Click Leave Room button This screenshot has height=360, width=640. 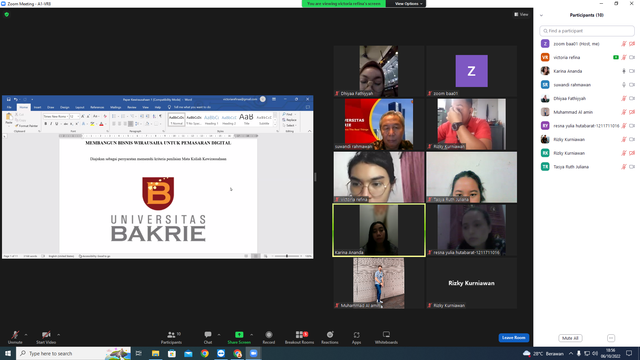(513, 338)
